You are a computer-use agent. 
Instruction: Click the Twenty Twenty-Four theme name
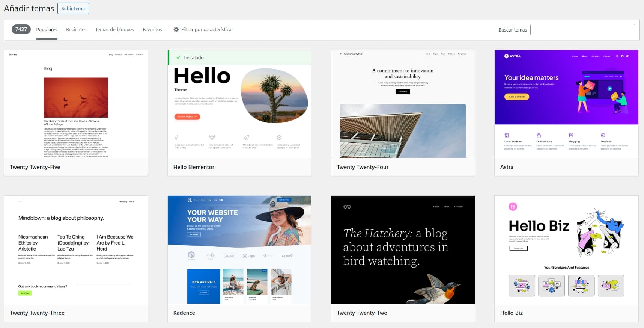coord(363,167)
